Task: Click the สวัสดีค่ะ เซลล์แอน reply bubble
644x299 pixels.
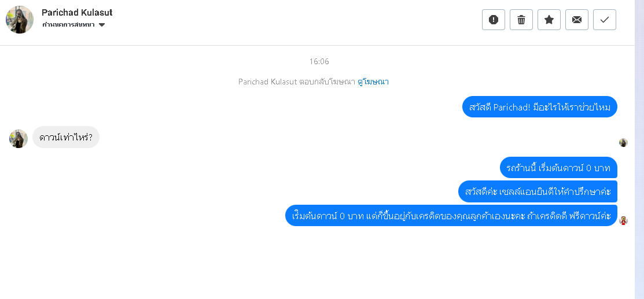Action: tap(538, 191)
